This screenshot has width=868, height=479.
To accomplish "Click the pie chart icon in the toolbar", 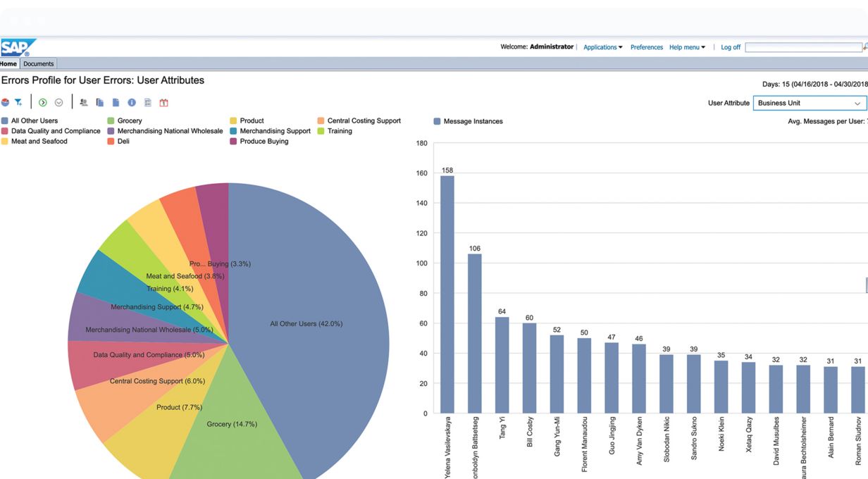I will (6, 103).
